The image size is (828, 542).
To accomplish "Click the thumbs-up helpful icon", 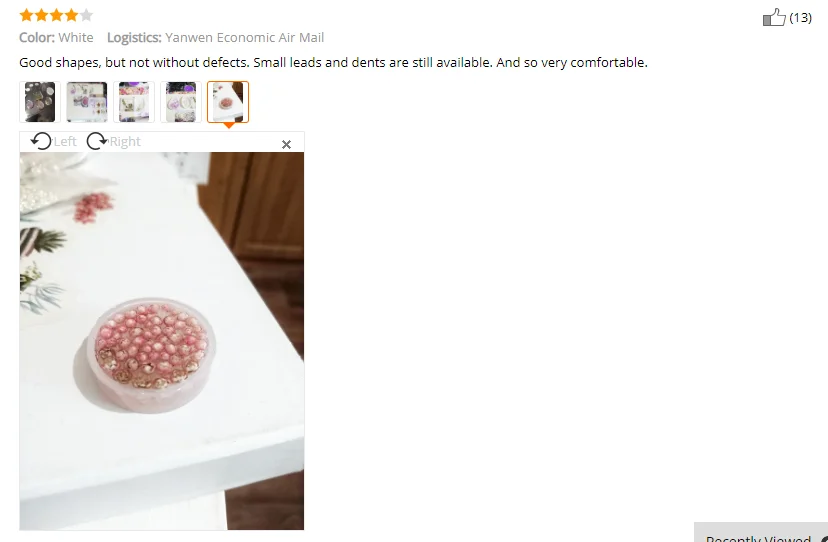I will point(774,17).
